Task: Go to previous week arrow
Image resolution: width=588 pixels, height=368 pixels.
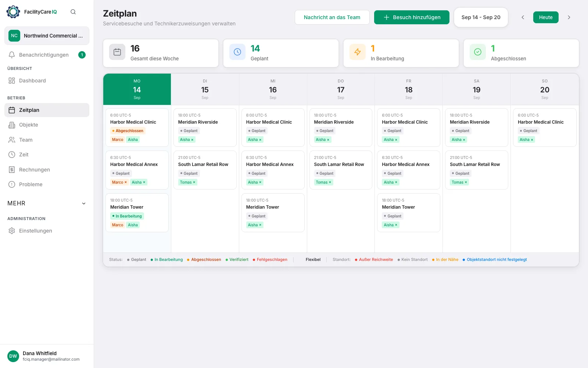Action: click(x=523, y=17)
